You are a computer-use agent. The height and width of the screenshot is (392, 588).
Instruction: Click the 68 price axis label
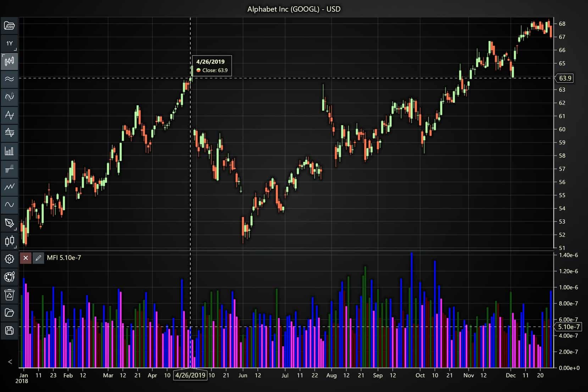tap(562, 24)
